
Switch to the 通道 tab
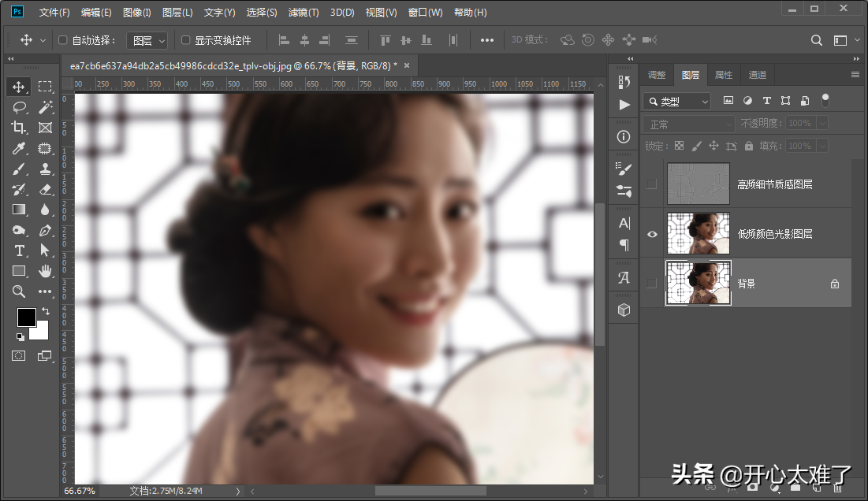pyautogui.click(x=758, y=75)
